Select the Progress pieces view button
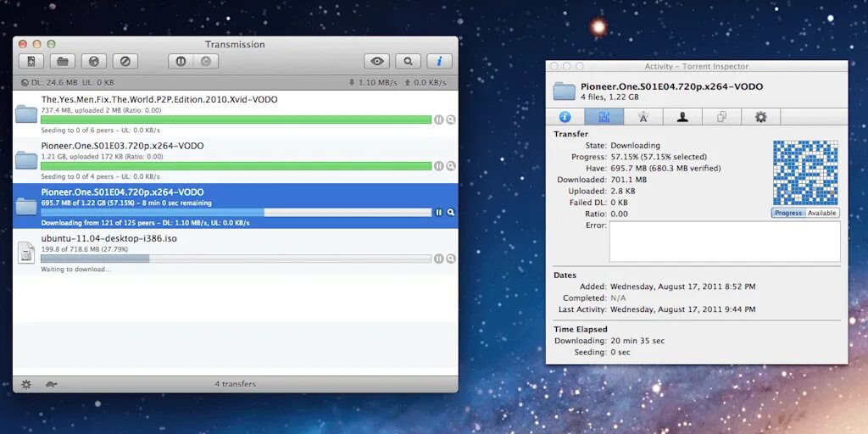 tap(788, 213)
